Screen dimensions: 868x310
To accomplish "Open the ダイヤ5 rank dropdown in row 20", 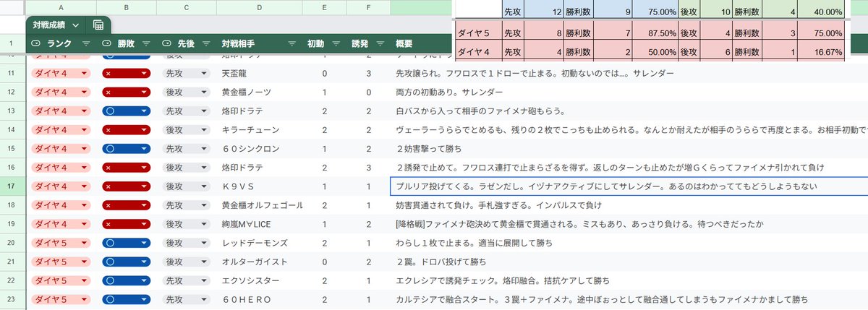I will pyautogui.click(x=60, y=242).
